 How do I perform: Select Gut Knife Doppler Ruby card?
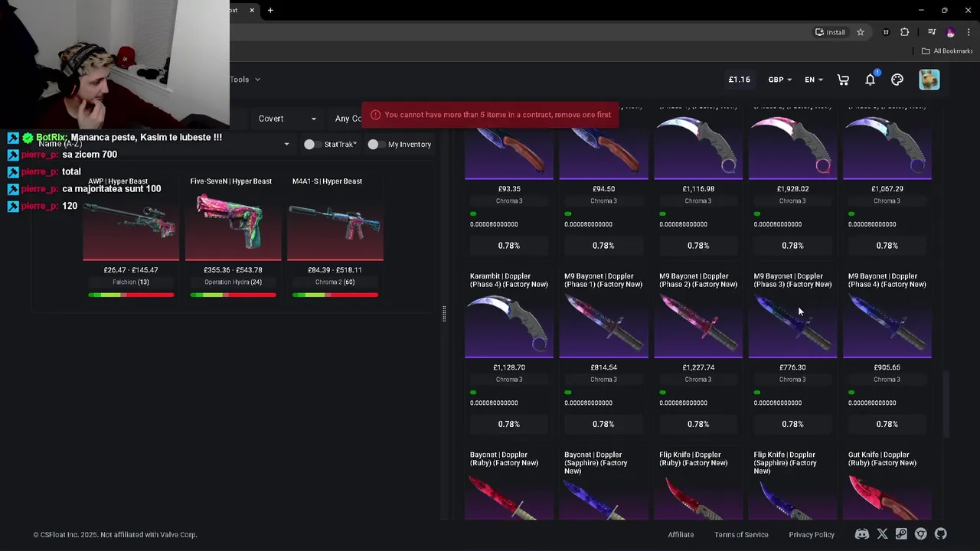(x=887, y=485)
